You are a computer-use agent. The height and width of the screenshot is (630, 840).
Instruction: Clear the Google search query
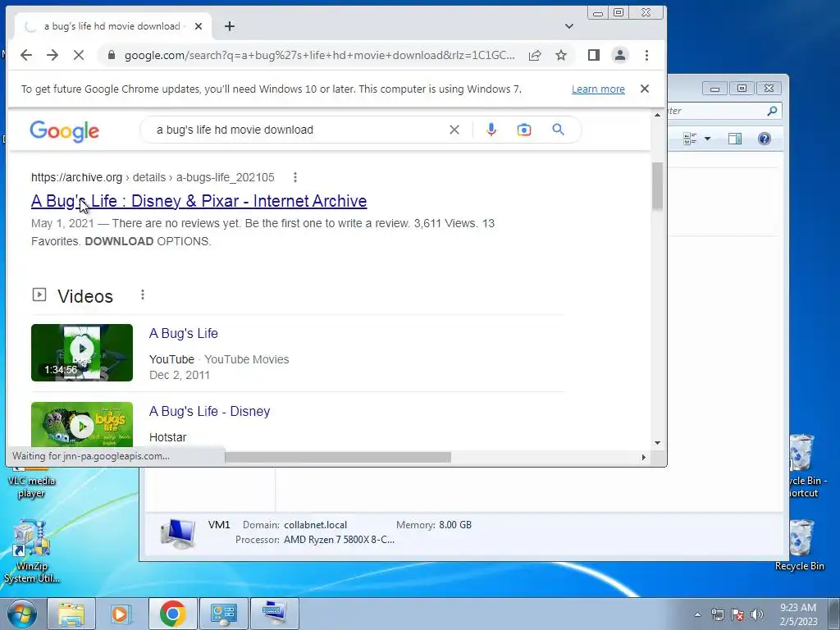point(454,130)
